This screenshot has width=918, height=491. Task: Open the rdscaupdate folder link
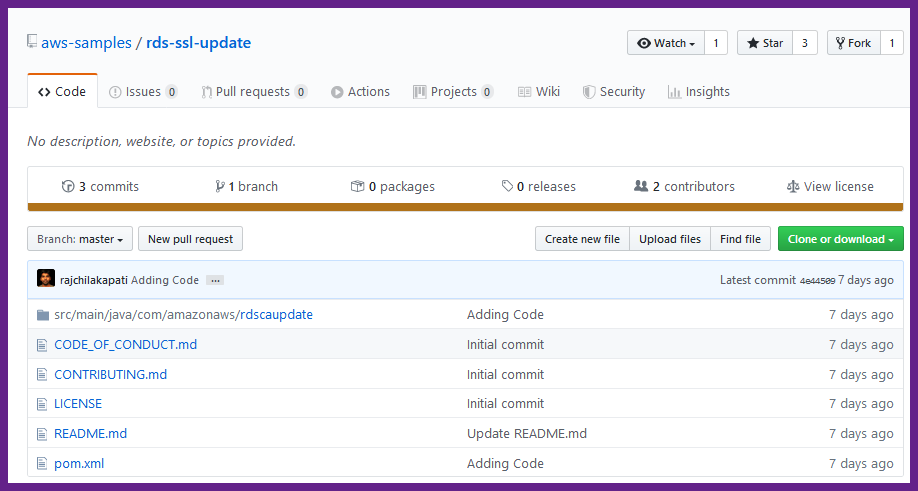(x=276, y=315)
